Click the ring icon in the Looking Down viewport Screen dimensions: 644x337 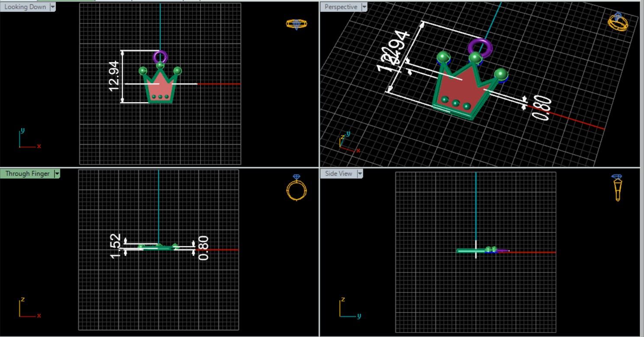tap(296, 24)
